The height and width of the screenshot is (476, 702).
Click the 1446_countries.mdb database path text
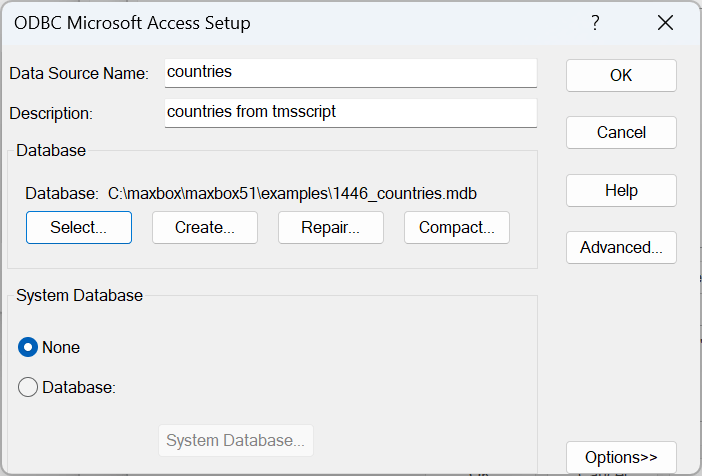(298, 193)
